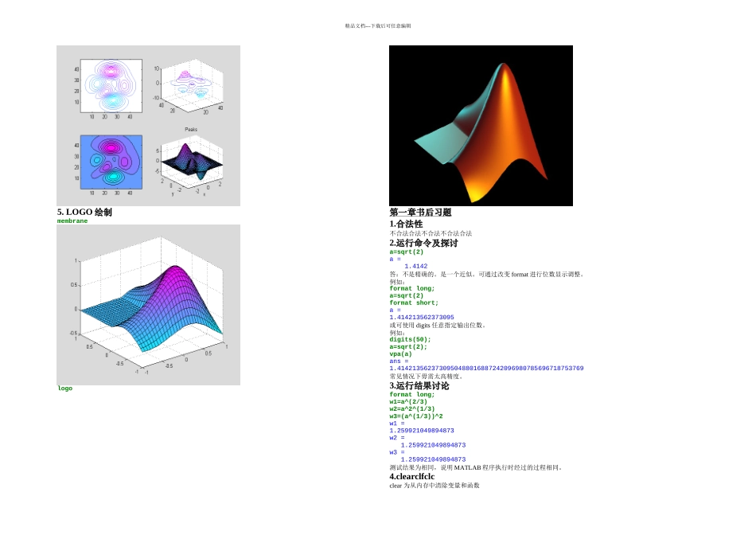
Task: Click the page header text at top
Action: coord(378,26)
